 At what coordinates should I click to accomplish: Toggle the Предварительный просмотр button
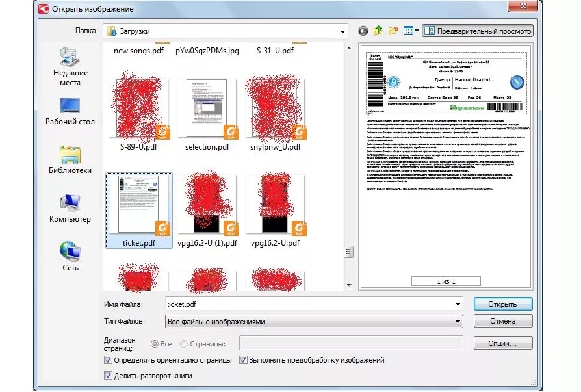tap(478, 31)
